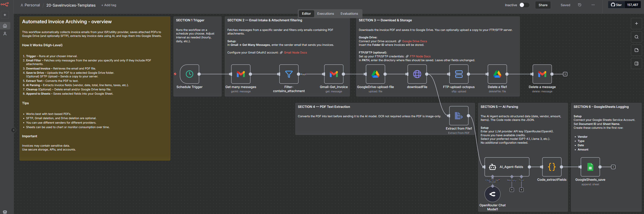This screenshot has width=644, height=214.
Task: Open the Code_extractFields node
Action: coord(552,167)
